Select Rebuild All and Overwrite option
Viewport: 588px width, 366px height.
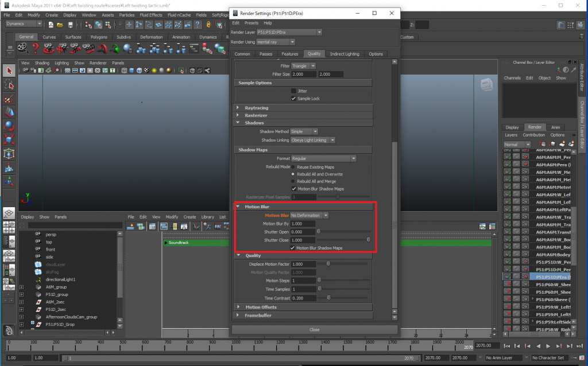click(x=293, y=174)
